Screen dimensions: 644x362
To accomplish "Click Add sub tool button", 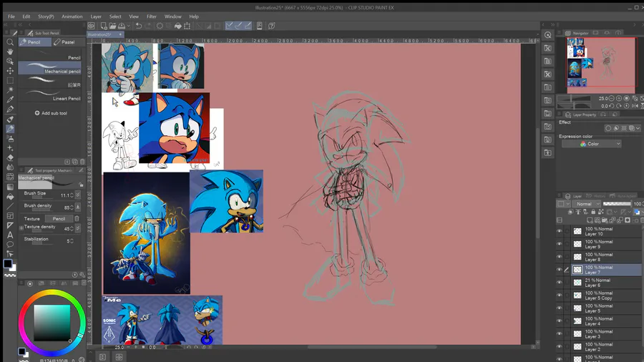I will pyautogui.click(x=52, y=113).
